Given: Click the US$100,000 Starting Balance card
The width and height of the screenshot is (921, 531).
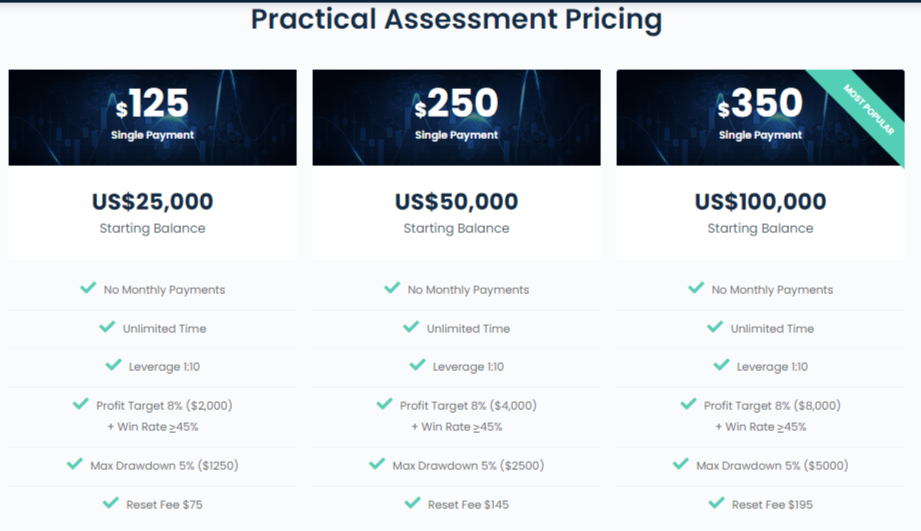Looking at the screenshot, I should (x=761, y=212).
